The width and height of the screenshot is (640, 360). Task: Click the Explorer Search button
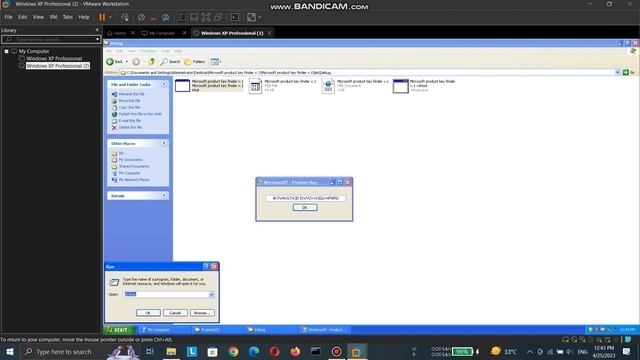pyautogui.click(x=170, y=62)
